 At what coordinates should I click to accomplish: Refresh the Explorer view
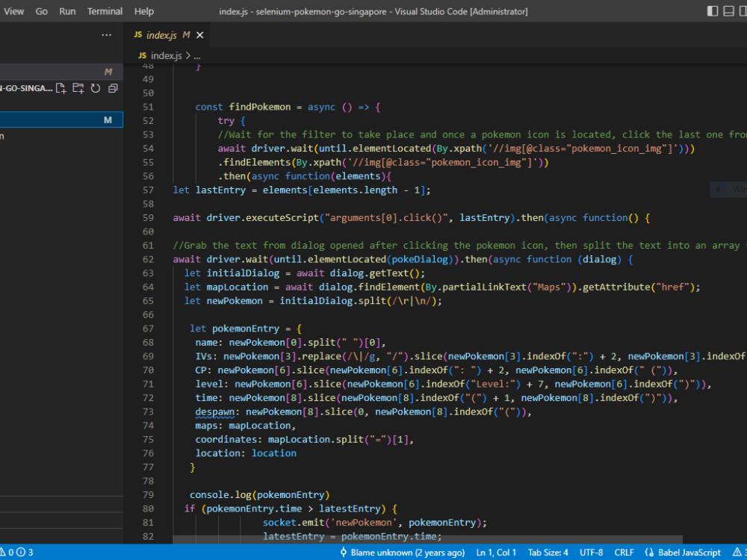tap(96, 88)
